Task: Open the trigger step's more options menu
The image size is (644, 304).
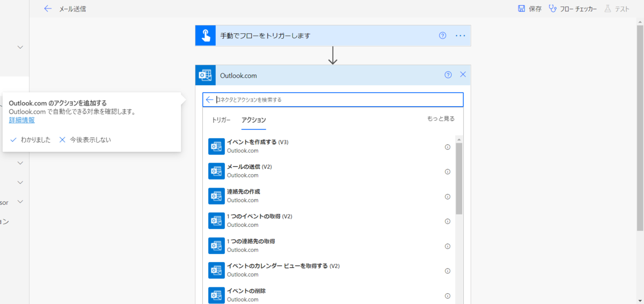Action: (x=460, y=35)
